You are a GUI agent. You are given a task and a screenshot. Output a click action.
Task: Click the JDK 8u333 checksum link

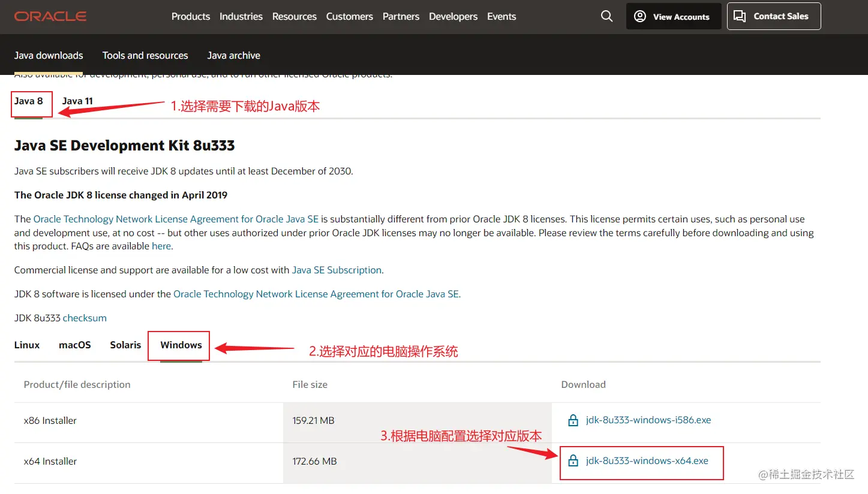(x=85, y=318)
